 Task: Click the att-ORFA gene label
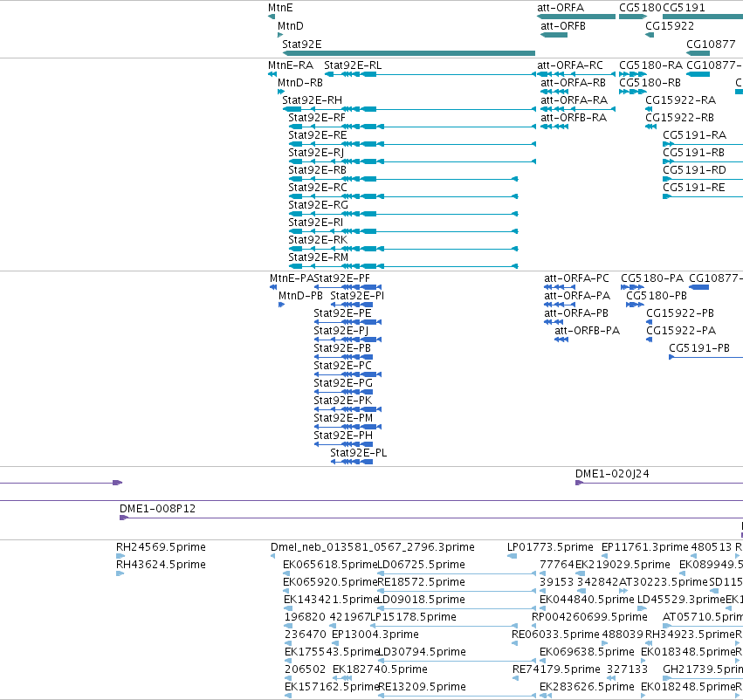(x=561, y=8)
